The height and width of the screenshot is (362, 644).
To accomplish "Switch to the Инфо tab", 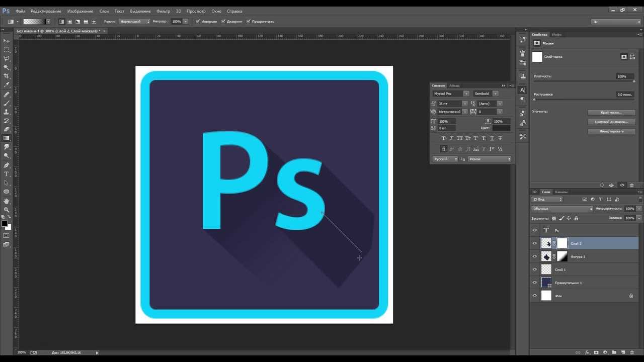I will 556,35.
